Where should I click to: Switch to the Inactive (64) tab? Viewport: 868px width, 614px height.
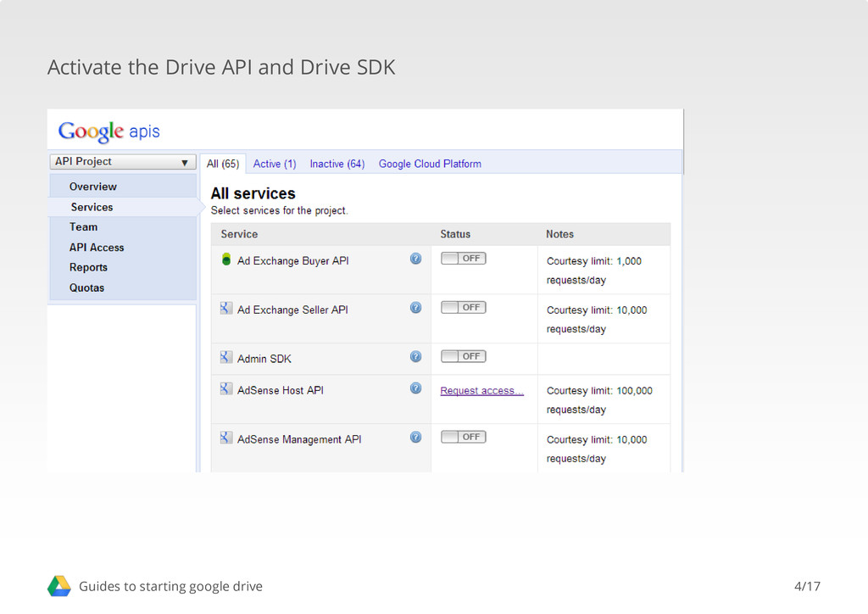point(337,164)
